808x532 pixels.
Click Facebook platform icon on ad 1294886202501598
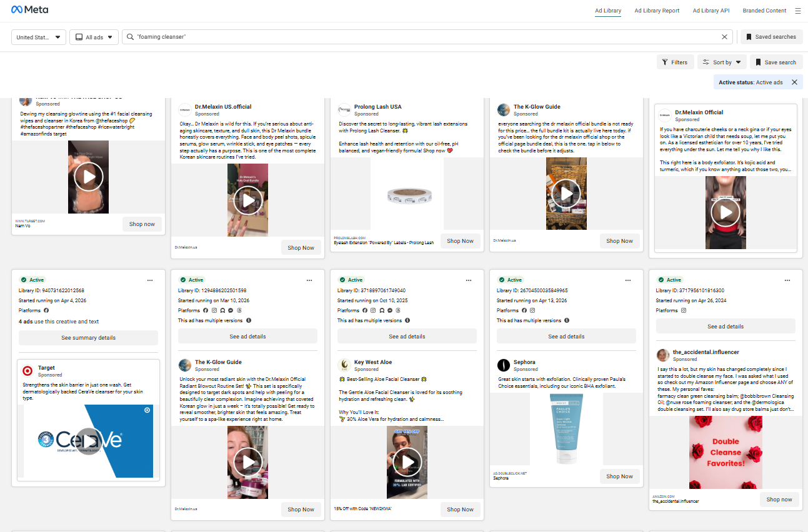click(206, 310)
